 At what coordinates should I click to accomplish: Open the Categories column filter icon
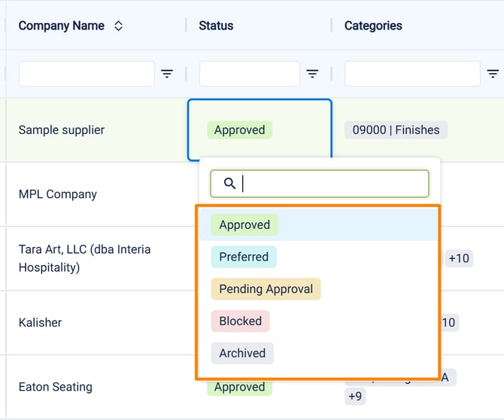(493, 74)
